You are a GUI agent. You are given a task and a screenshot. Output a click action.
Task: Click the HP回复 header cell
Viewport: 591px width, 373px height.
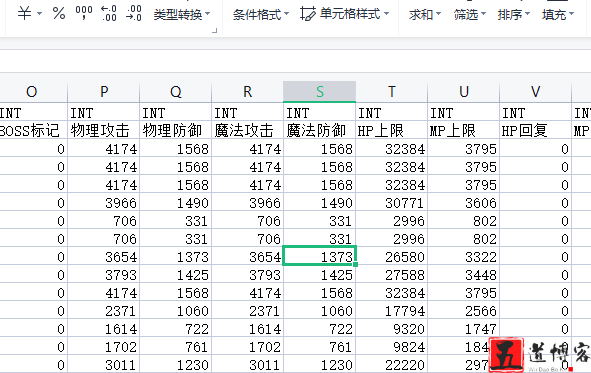pyautogui.click(x=536, y=131)
